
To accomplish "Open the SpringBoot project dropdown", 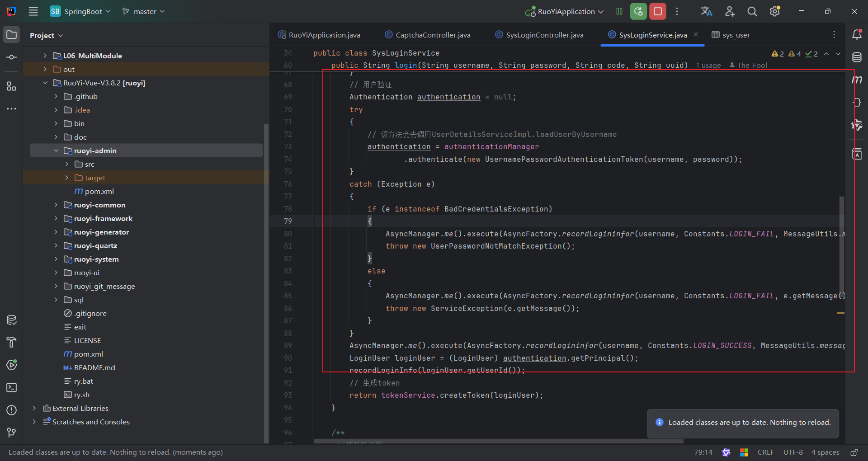I will pos(80,11).
